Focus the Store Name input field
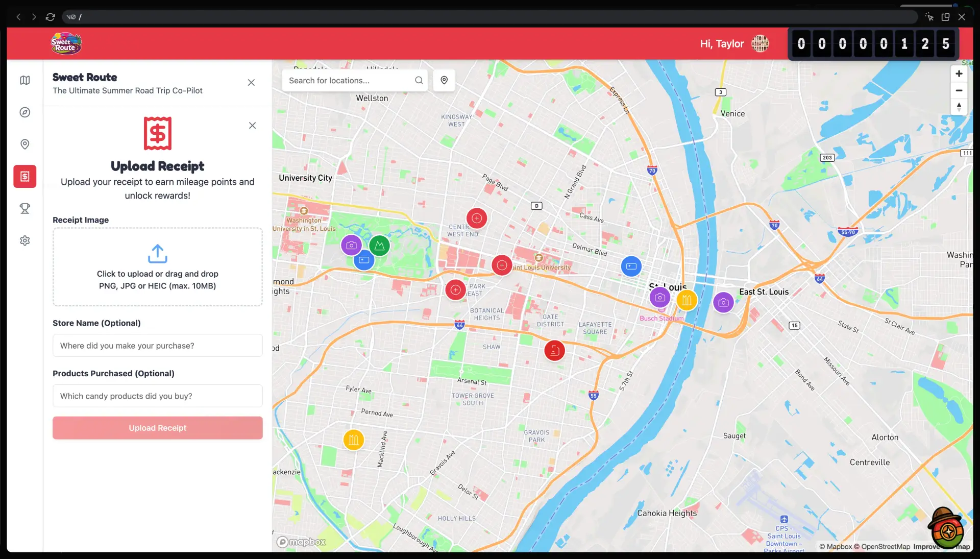980x559 pixels. tap(157, 346)
